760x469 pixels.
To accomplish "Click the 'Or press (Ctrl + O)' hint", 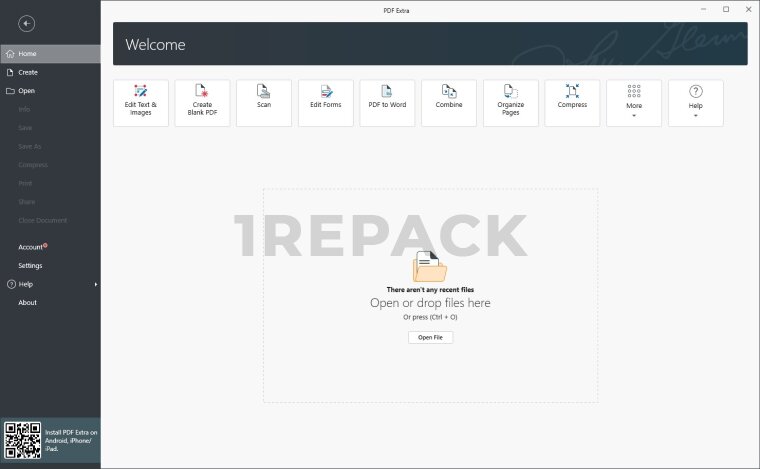I will click(430, 317).
